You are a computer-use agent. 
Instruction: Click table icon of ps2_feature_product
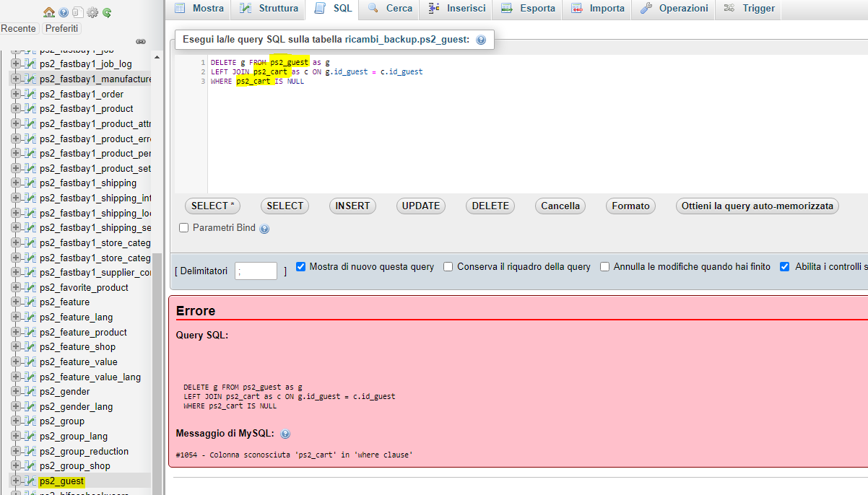coord(30,332)
